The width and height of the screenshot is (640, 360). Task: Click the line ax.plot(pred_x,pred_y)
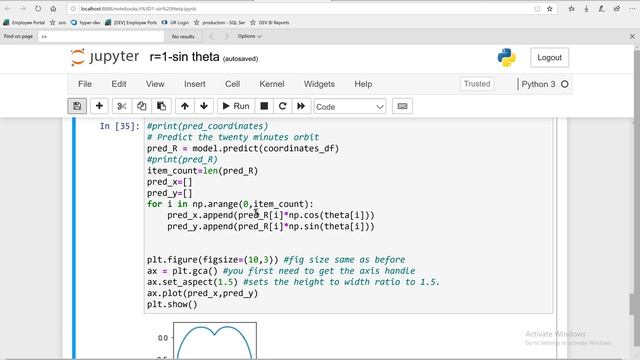click(x=202, y=293)
